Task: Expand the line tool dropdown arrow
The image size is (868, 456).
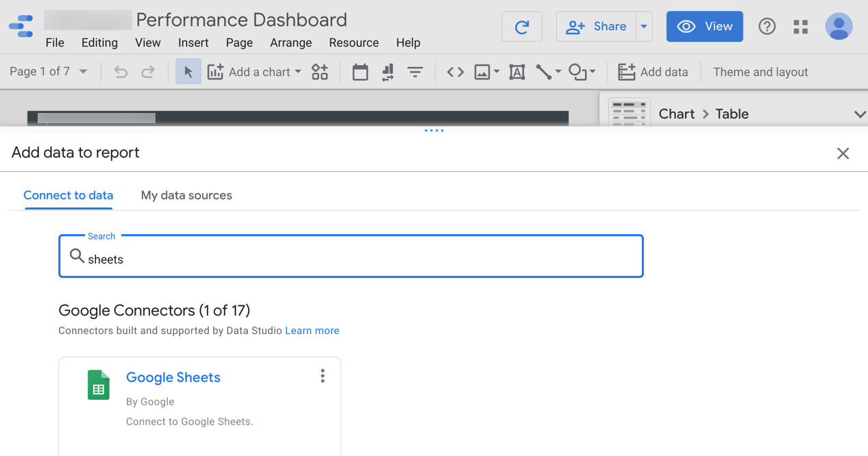Action: click(558, 72)
